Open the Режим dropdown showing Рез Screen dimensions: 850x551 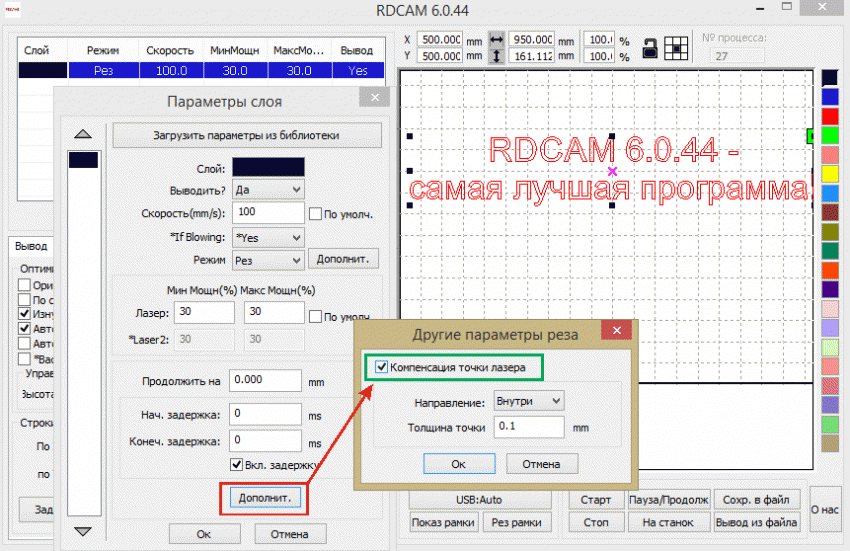tap(268, 260)
